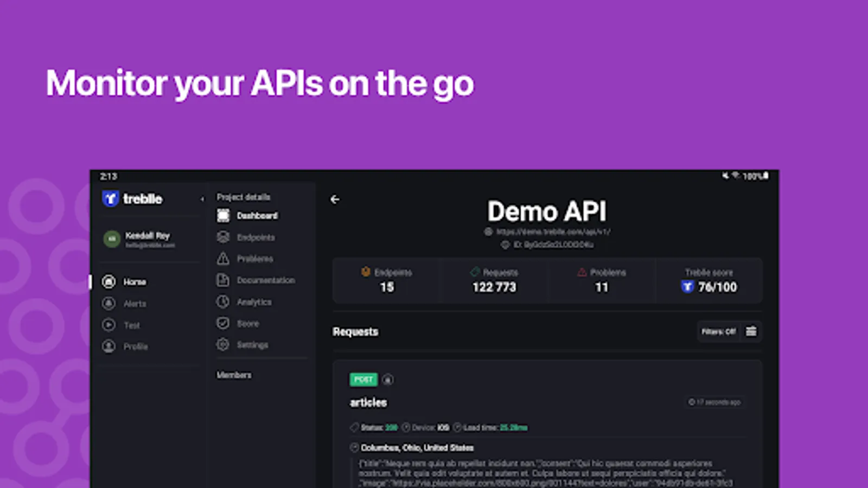Click the problems count 11

click(602, 287)
